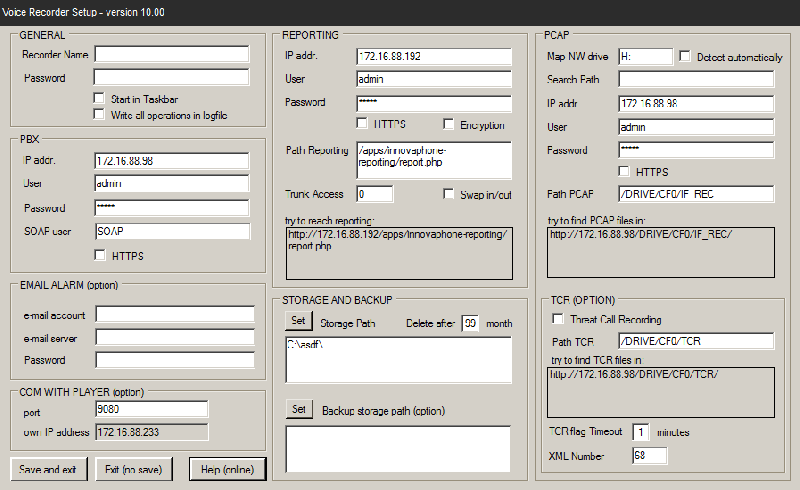Click own IP address field
Viewport: 800px width, 490px height.
click(x=152, y=432)
